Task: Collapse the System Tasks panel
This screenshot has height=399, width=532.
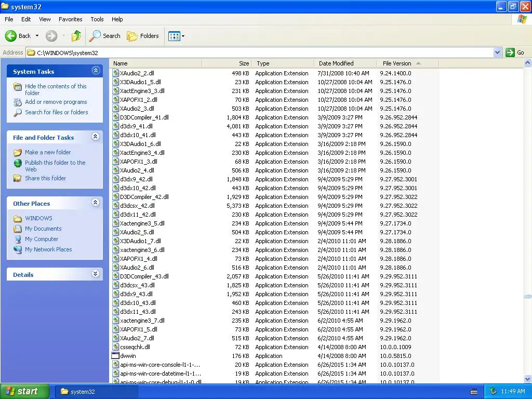Action: pos(96,71)
